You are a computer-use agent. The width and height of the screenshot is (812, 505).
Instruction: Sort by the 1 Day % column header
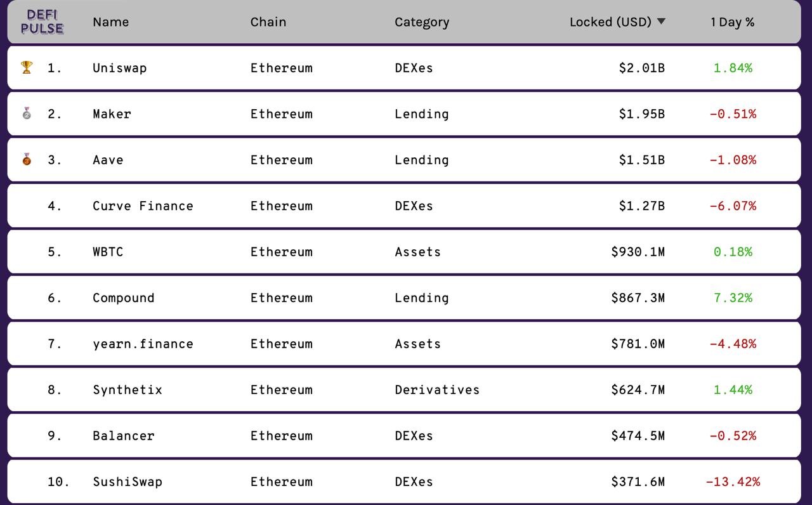pos(733,22)
